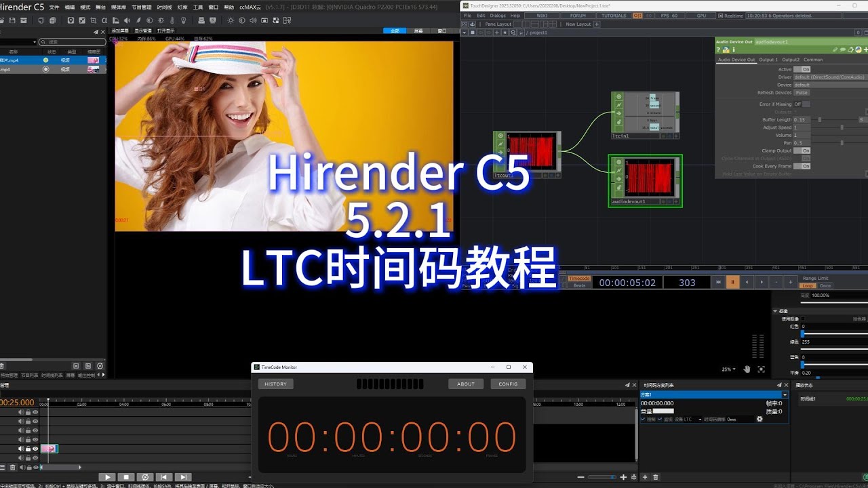The width and height of the screenshot is (868, 488).
Task: Click the volume speaker icon in Hirender toolbar
Action: (252, 20)
